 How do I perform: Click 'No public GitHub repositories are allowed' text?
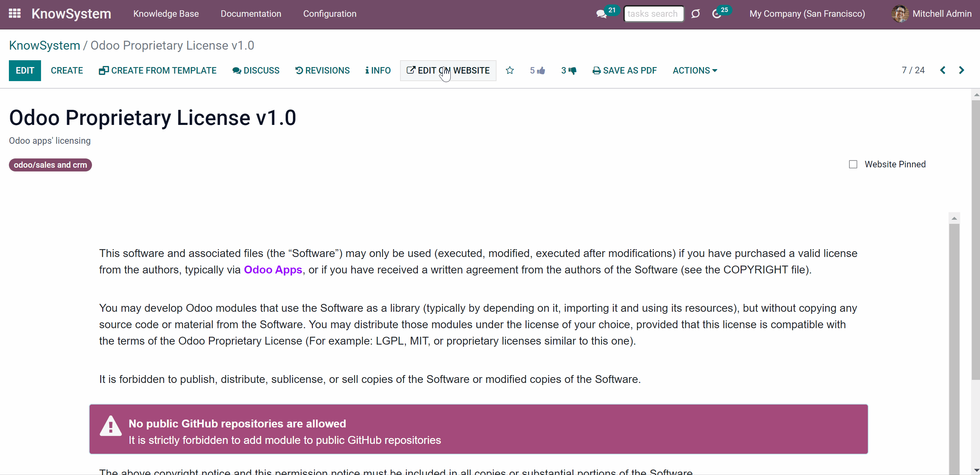[237, 424]
